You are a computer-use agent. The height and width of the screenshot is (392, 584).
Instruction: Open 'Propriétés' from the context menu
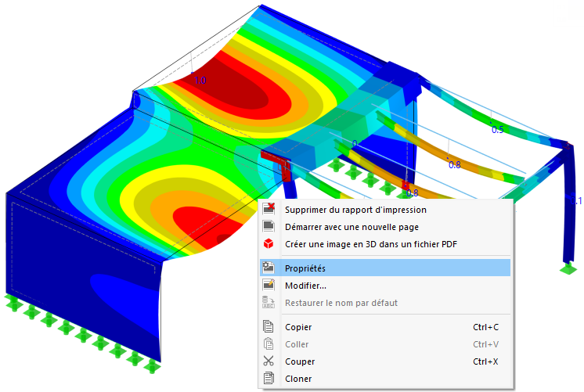(x=384, y=268)
